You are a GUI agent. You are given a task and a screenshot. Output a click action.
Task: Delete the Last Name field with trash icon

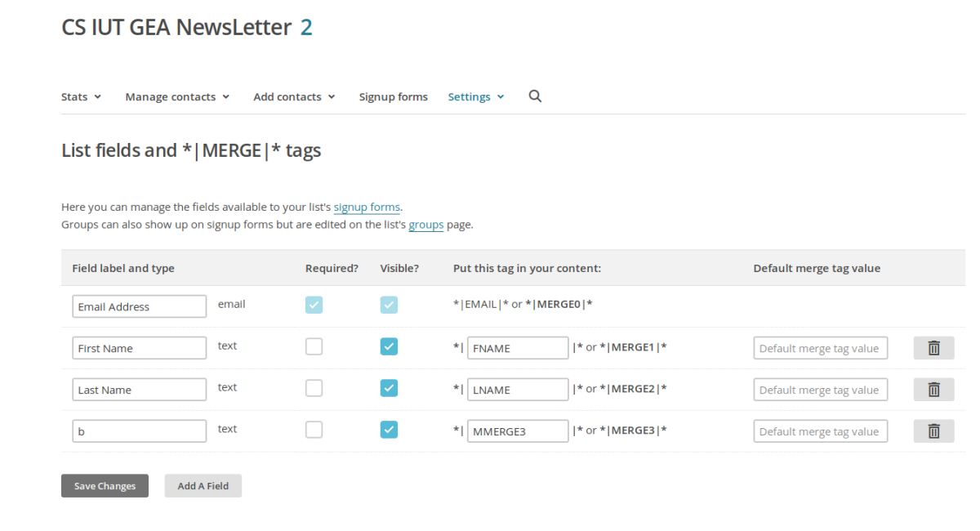933,390
